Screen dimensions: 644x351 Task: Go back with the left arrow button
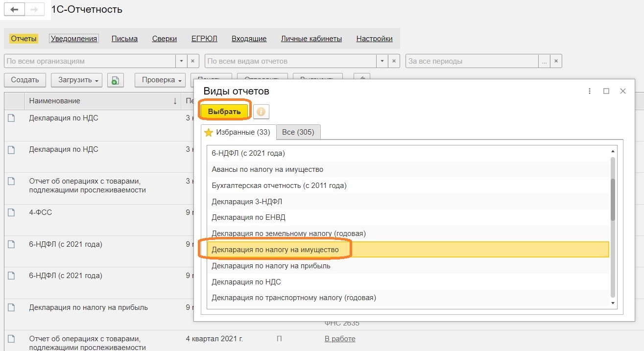tap(14, 10)
